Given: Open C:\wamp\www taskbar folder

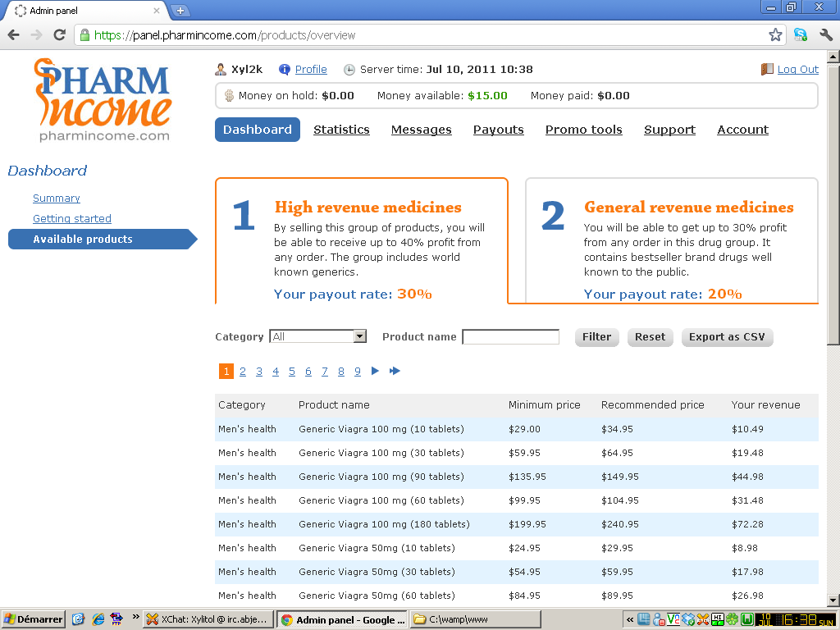Looking at the screenshot, I should coord(475,619).
